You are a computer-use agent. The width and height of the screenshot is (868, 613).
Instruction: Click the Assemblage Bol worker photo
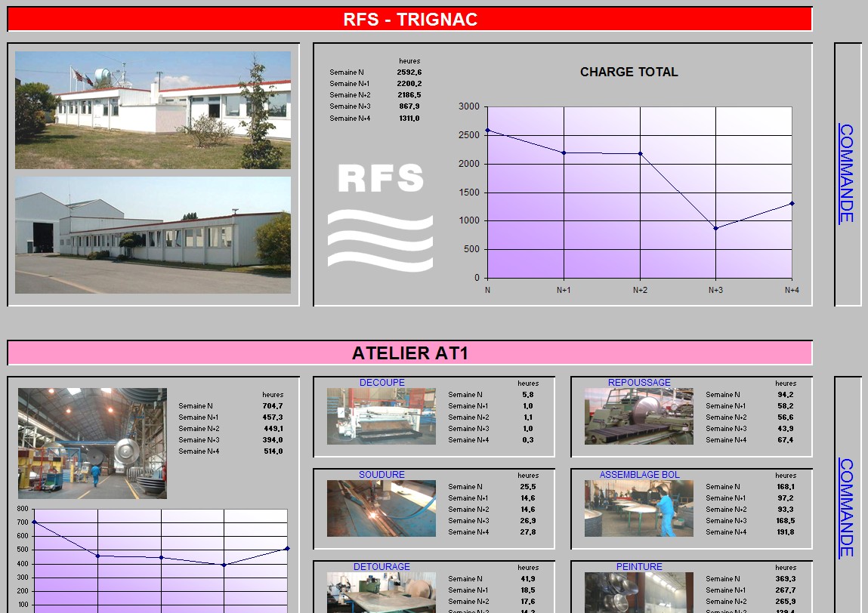click(x=639, y=508)
